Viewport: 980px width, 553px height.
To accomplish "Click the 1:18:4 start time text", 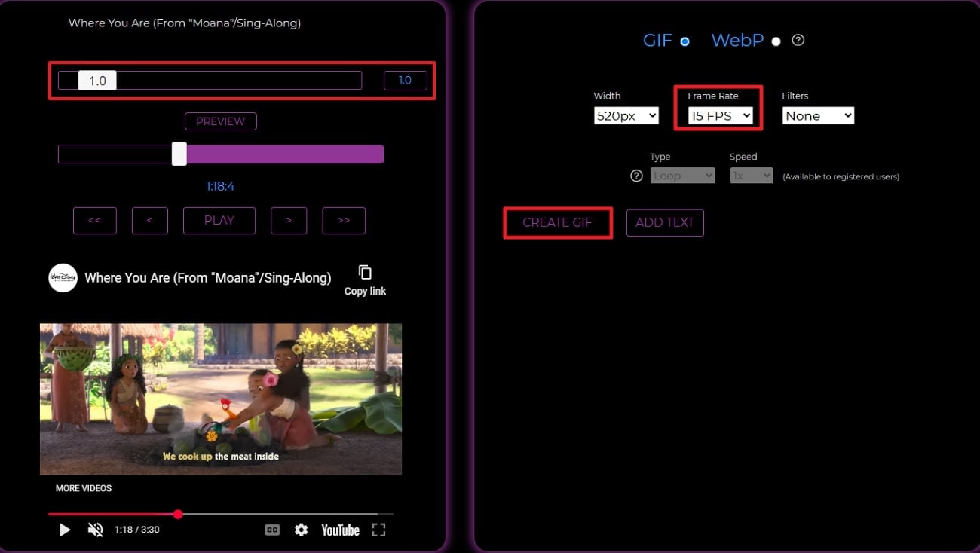I will [221, 187].
